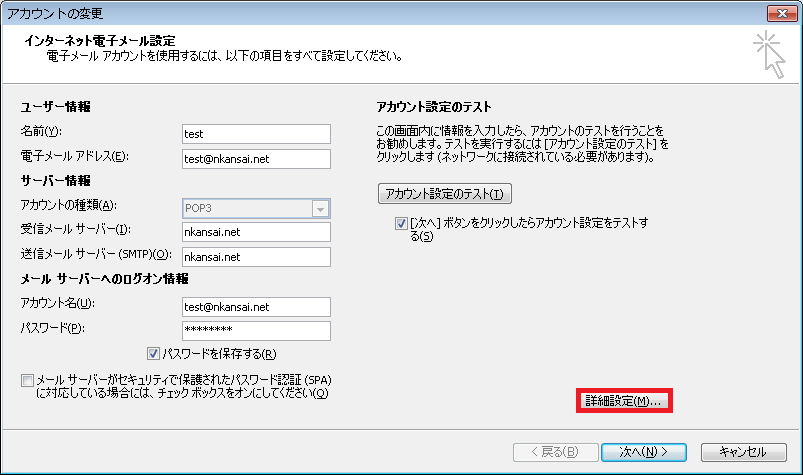Click the メール サーバーへのログオン情報 section label

(104, 279)
